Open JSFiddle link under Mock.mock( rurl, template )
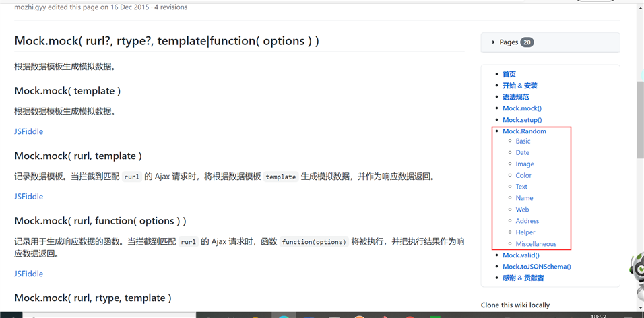644x318 pixels. pos(29,196)
